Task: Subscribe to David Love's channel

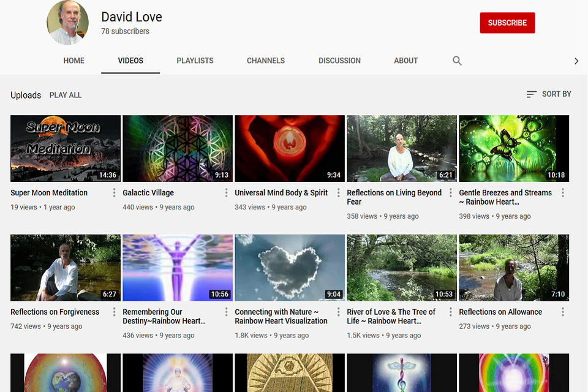Action: [x=507, y=23]
